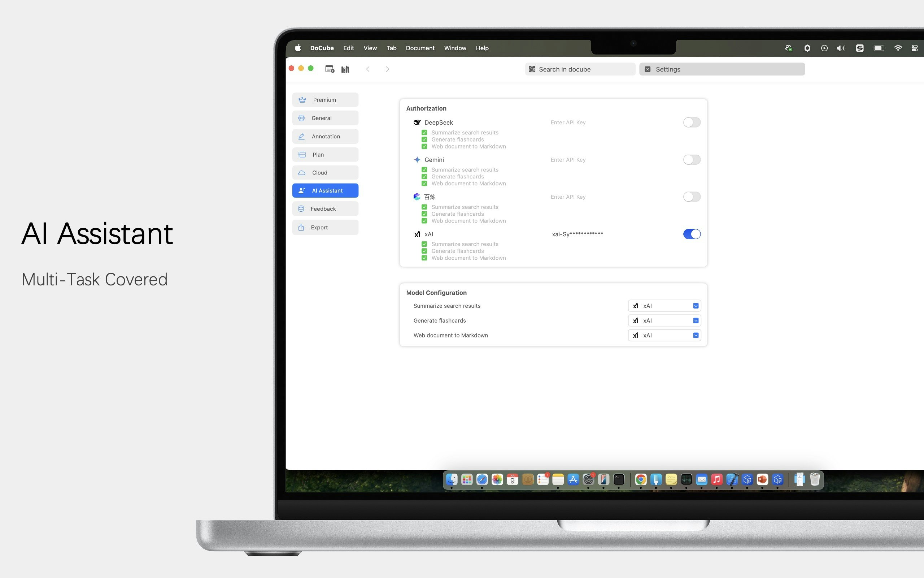Open the Apple menu

coord(298,48)
